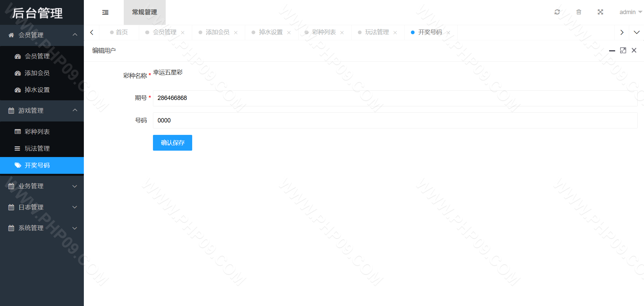
Task: Open the admin user dropdown
Action: [630, 12]
